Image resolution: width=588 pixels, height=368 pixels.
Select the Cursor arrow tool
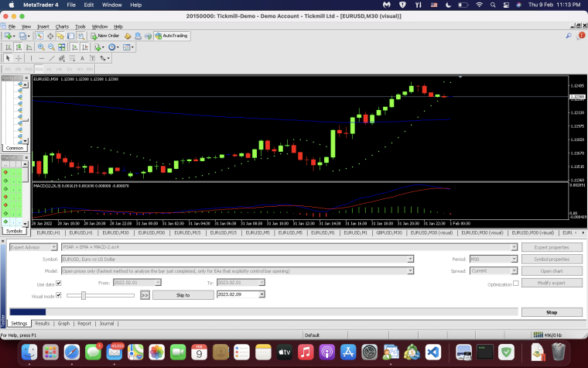point(8,58)
